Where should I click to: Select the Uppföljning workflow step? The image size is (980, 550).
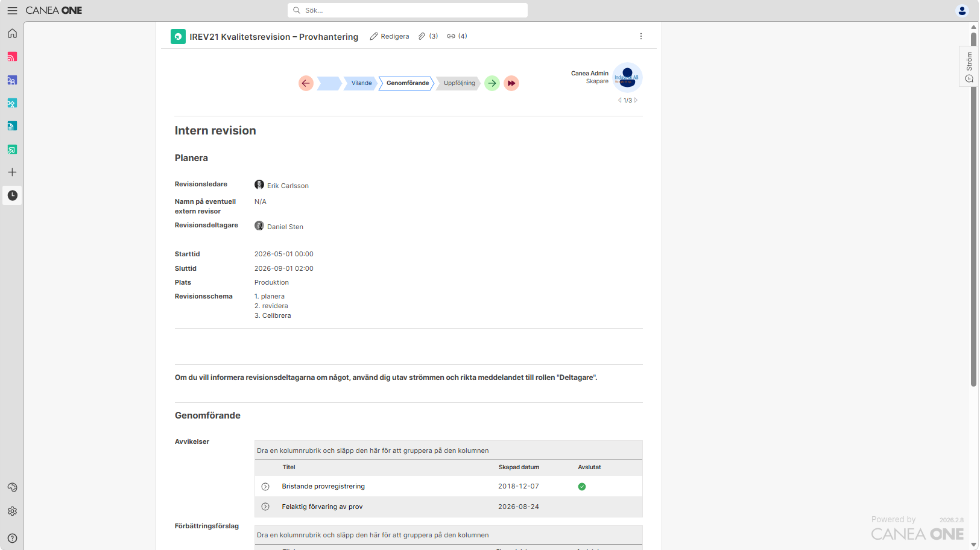point(459,83)
